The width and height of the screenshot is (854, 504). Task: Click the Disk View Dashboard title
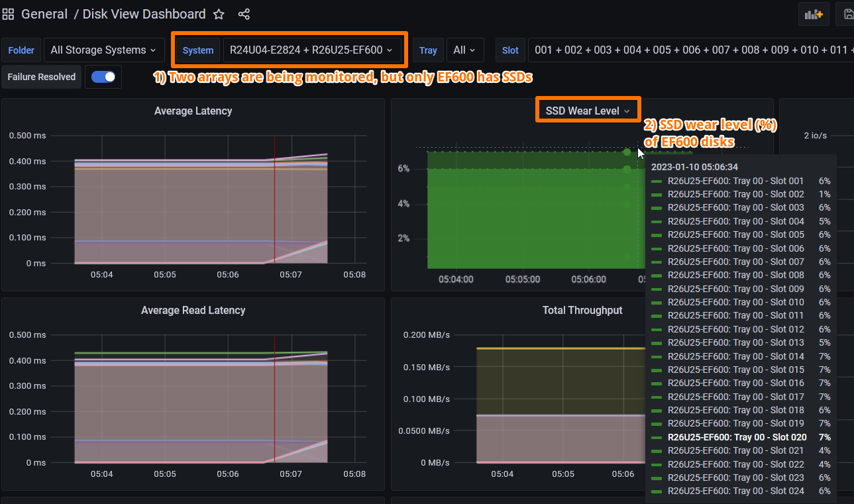coord(144,14)
